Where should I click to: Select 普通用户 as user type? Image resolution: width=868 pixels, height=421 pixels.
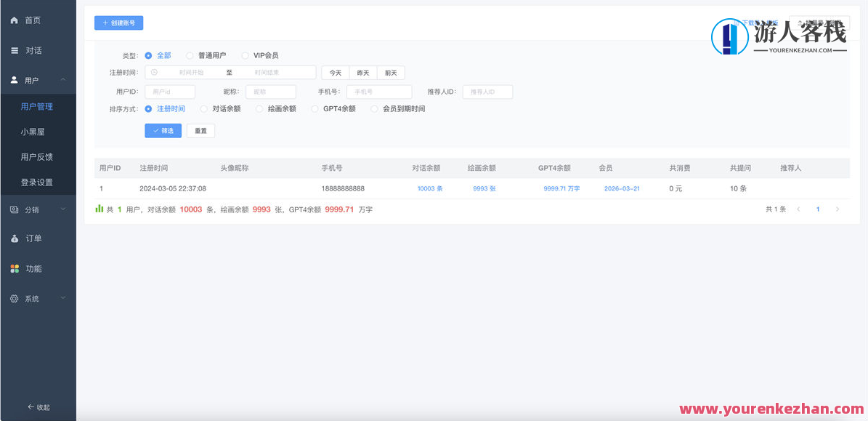189,55
